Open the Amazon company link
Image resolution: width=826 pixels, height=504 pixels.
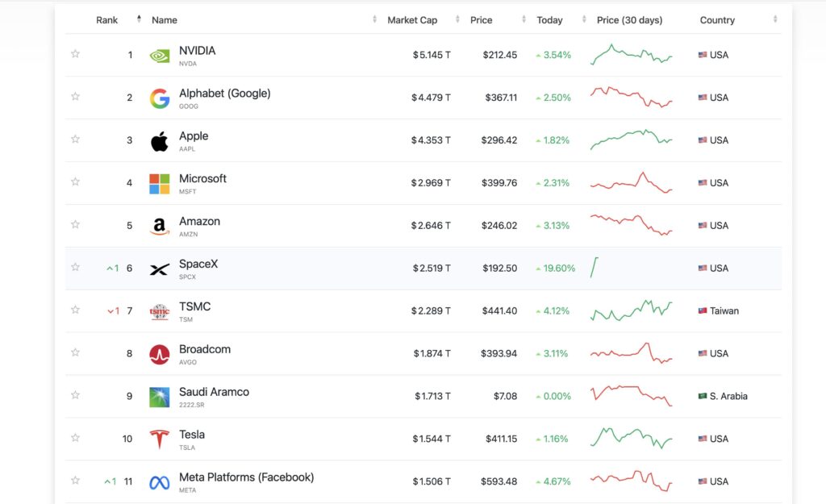[200, 221]
